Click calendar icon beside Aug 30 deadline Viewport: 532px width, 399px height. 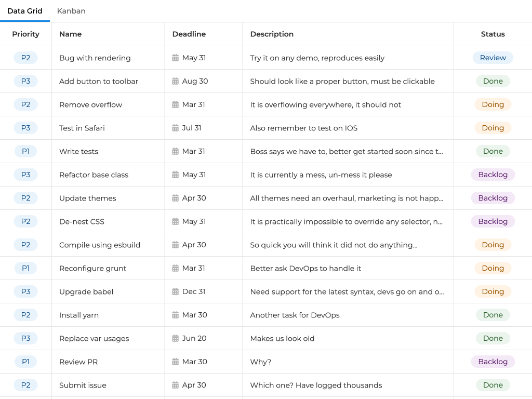176,81
